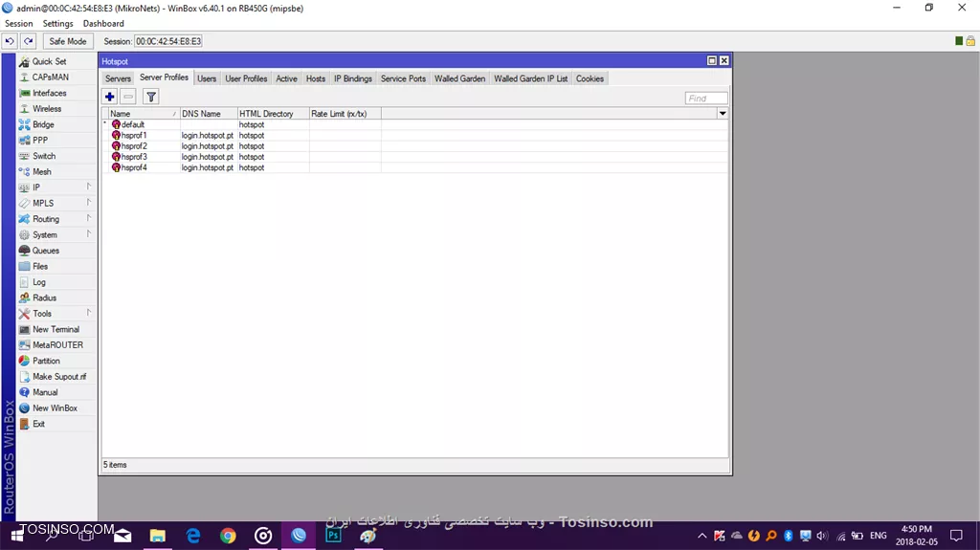Switch to the Service Ports tab

click(x=403, y=78)
